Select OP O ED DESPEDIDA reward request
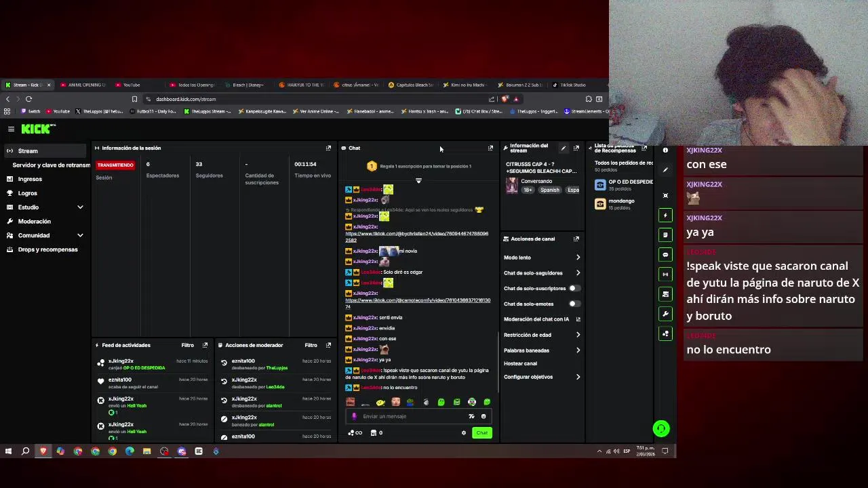Image resolution: width=868 pixels, height=488 pixels. coord(624,184)
